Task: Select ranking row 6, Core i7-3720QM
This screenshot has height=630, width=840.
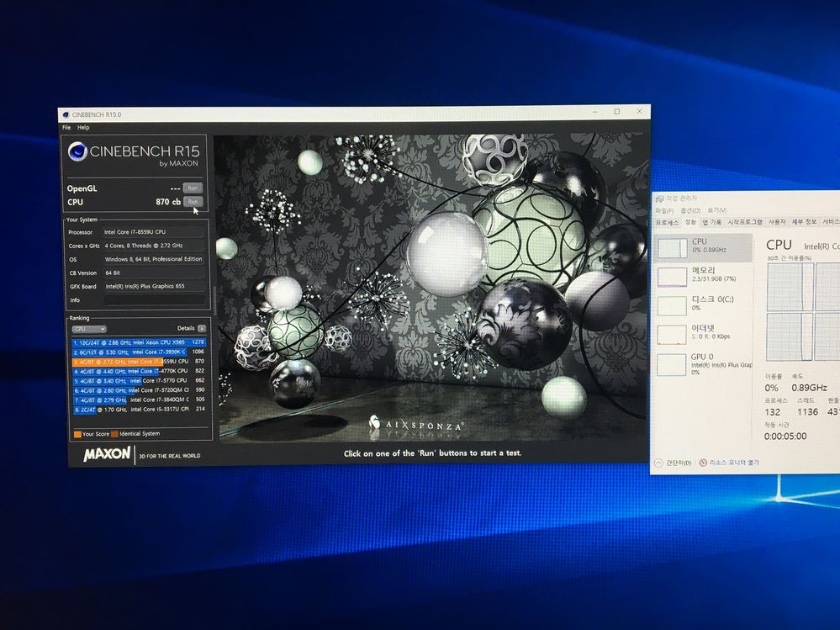Action: click(140, 390)
